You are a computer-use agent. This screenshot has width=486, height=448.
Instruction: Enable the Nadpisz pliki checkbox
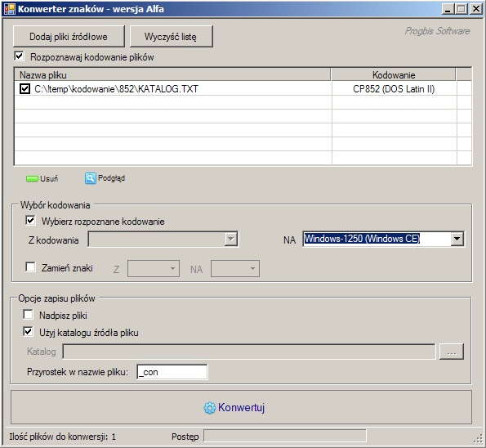tap(28, 315)
